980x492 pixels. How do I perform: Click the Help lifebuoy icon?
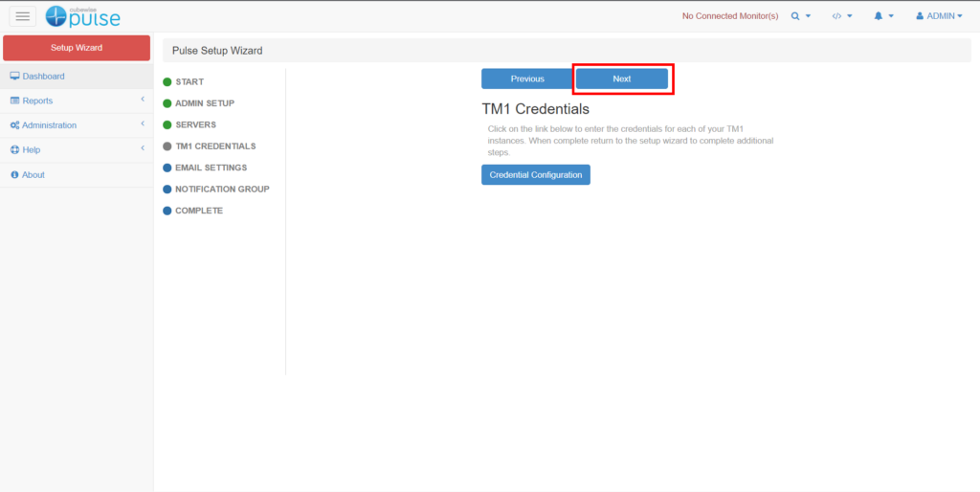(15, 150)
